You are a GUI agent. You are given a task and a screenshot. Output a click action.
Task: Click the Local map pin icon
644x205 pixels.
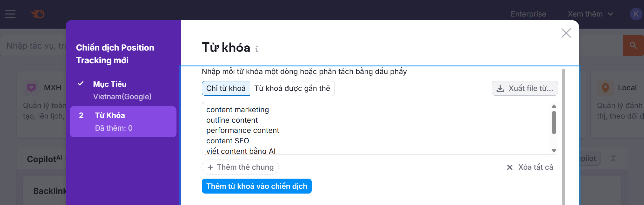(605, 87)
